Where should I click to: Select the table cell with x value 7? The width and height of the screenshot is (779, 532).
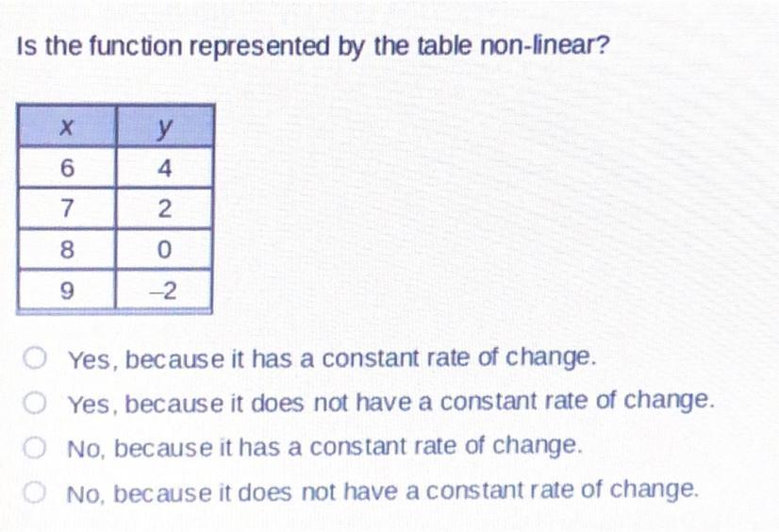[66, 210]
